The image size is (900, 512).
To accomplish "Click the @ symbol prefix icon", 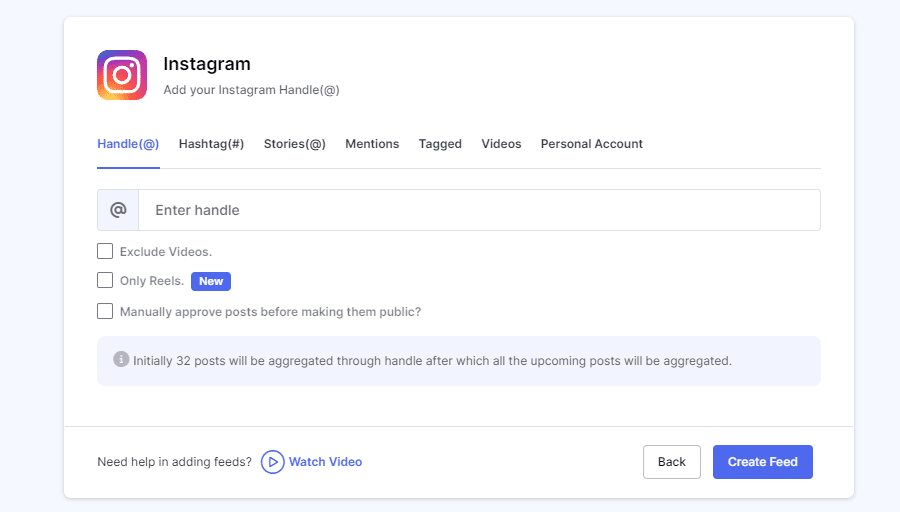I will (x=118, y=210).
